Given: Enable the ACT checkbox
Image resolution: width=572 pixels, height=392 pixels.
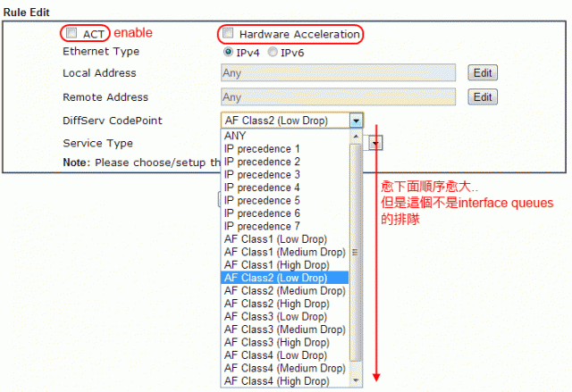Looking at the screenshot, I should click(71, 33).
